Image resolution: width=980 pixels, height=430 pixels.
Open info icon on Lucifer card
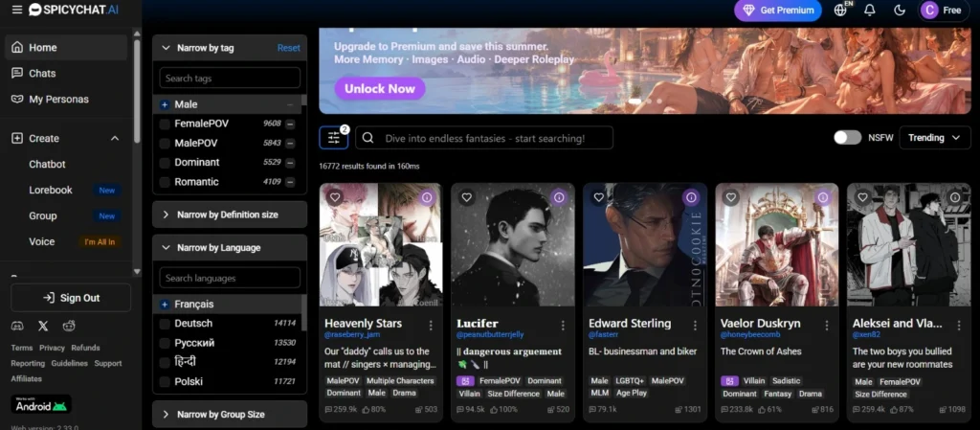click(559, 197)
